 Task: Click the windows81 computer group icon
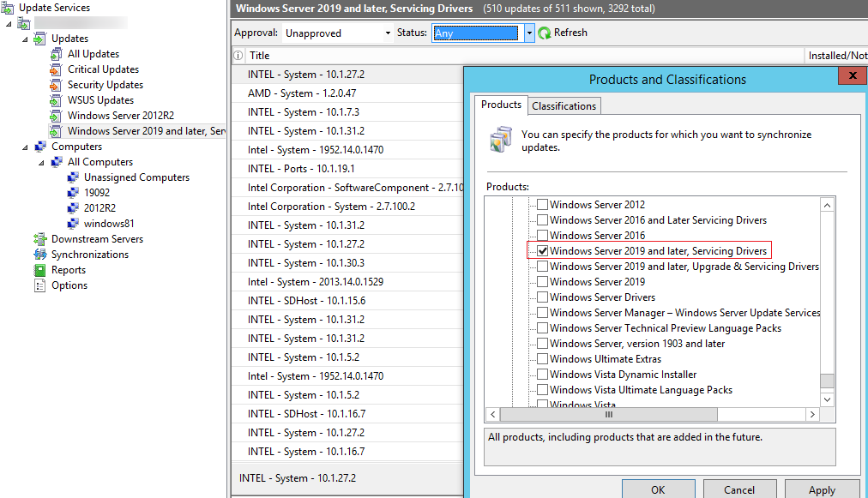(x=73, y=224)
